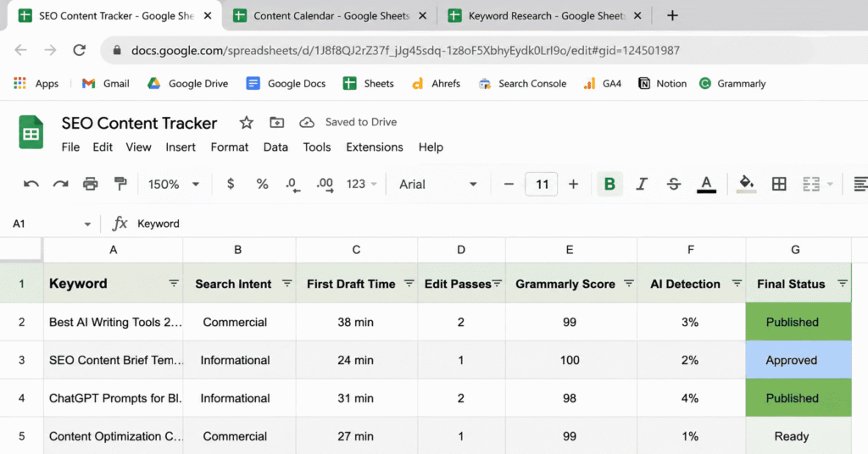
Task: Open the Arial font dropdown
Action: pyautogui.click(x=438, y=184)
